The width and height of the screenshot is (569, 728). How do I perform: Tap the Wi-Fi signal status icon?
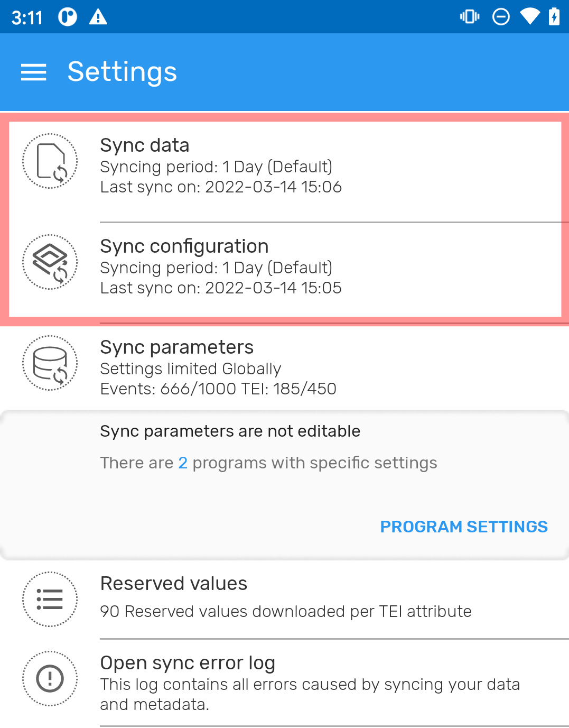[x=530, y=17]
